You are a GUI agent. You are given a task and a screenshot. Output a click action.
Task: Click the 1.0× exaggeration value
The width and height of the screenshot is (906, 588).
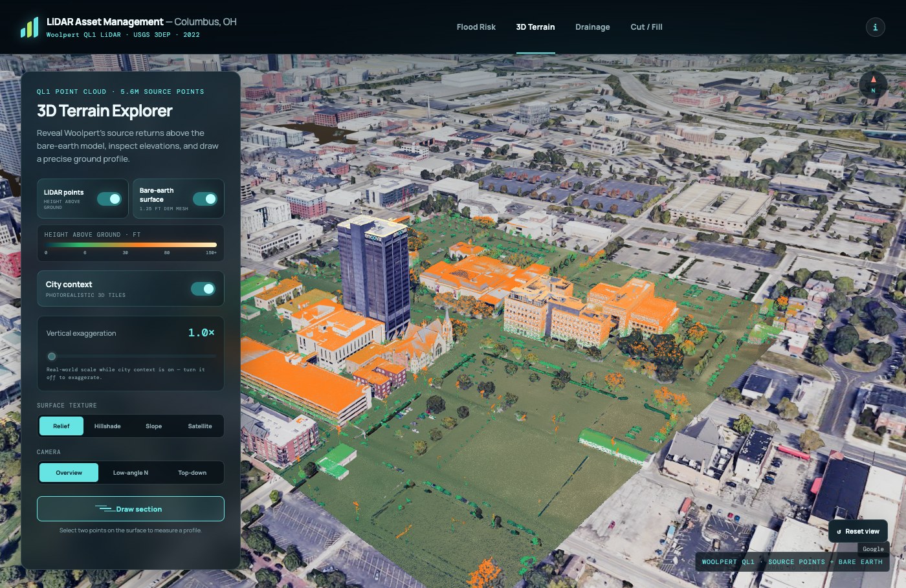(x=201, y=332)
